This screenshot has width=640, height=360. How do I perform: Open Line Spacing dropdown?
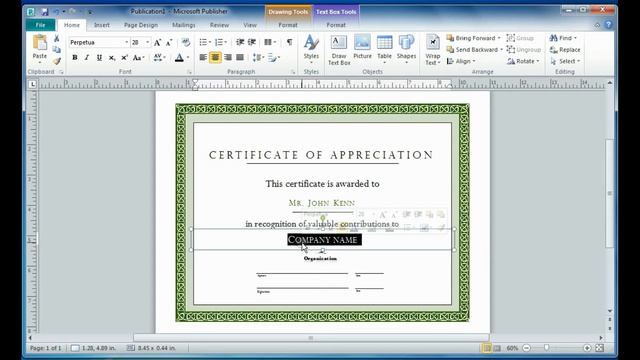click(258, 58)
